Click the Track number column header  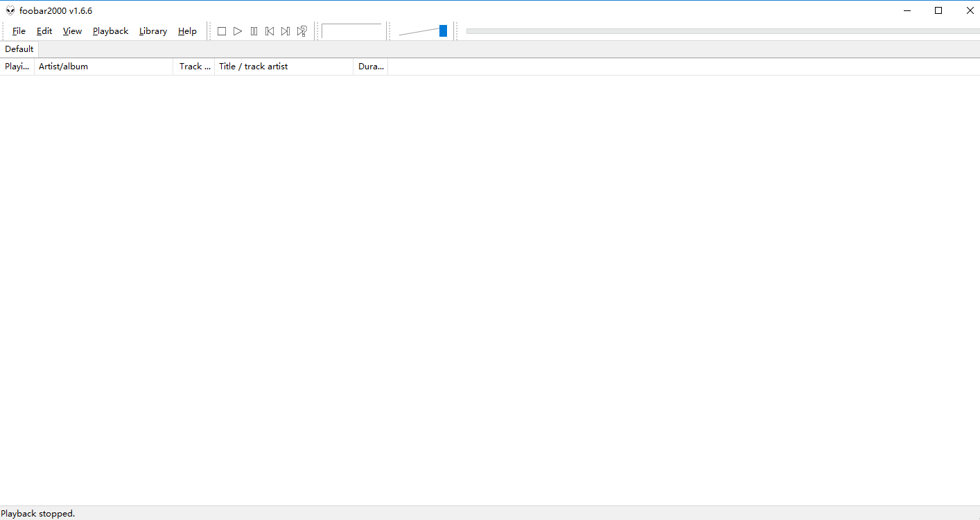[x=194, y=66]
